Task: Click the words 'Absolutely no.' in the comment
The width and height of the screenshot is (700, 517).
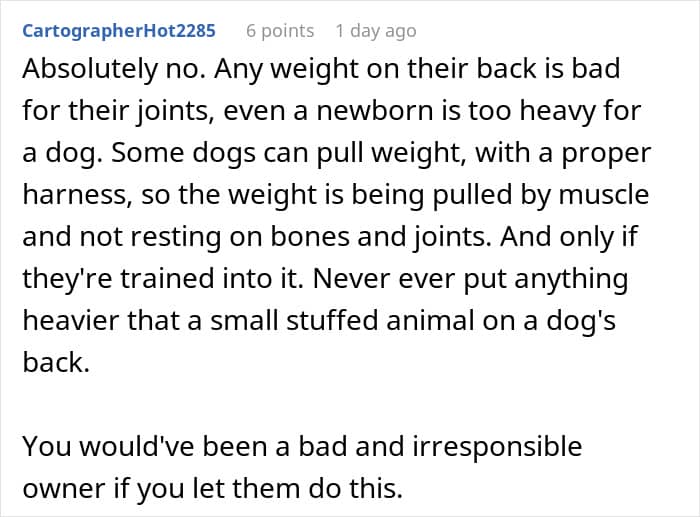Action: (x=114, y=69)
